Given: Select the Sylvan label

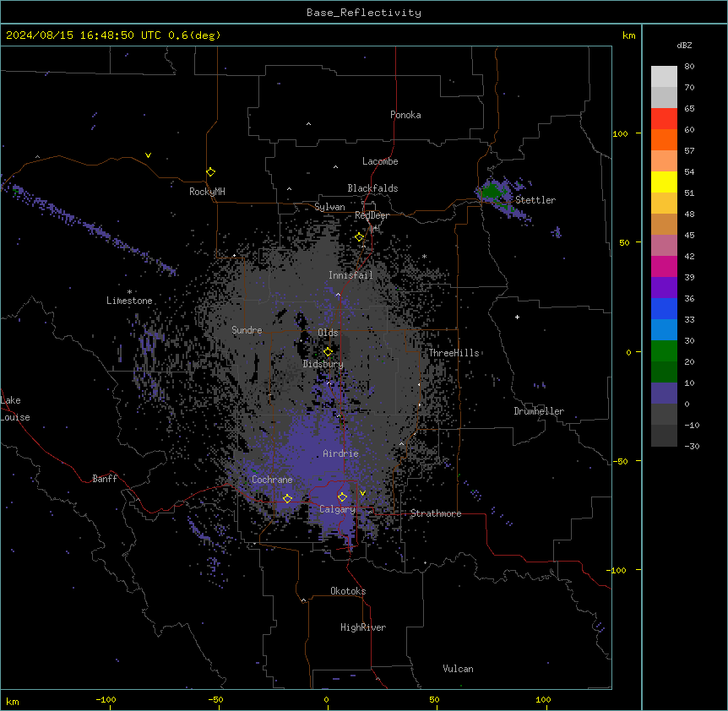Looking at the screenshot, I should pos(329,207).
